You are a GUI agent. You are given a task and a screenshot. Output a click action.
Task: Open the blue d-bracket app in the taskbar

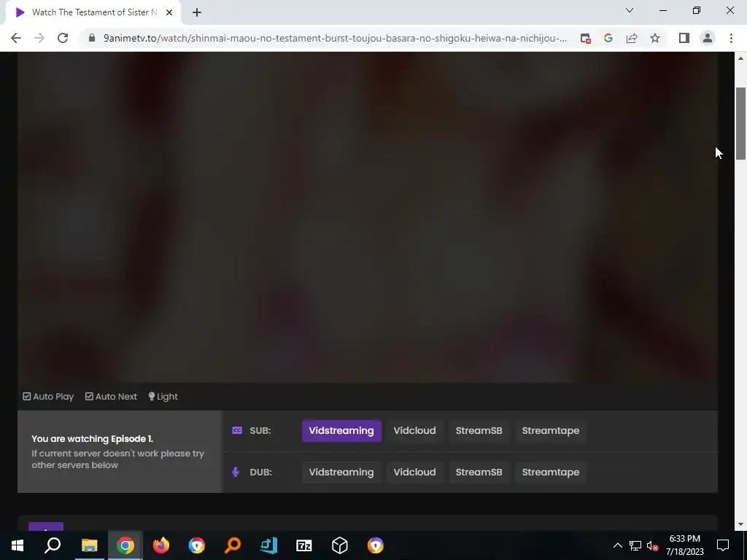coord(268,545)
